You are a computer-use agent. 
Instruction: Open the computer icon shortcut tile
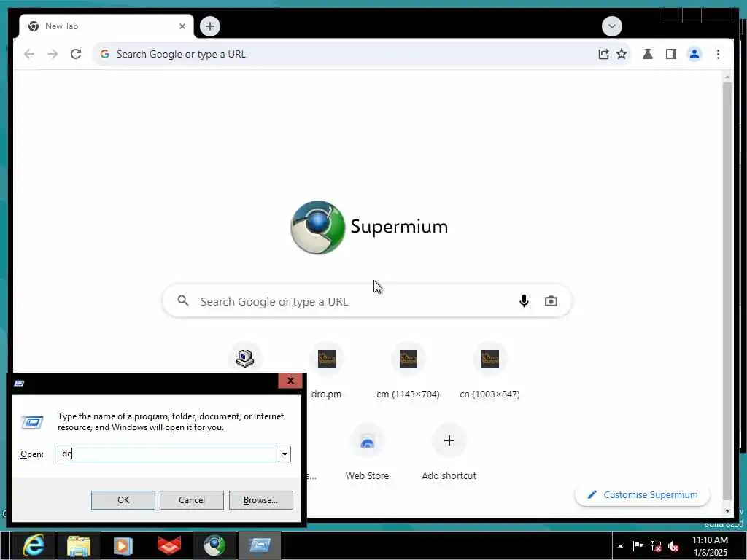pos(245,359)
